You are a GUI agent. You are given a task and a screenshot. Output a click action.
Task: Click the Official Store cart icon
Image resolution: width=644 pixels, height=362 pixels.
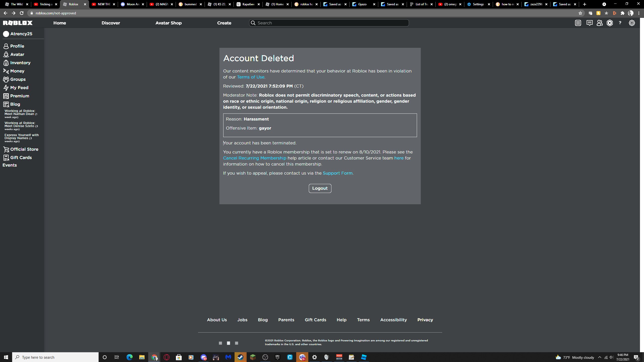[x=6, y=149]
